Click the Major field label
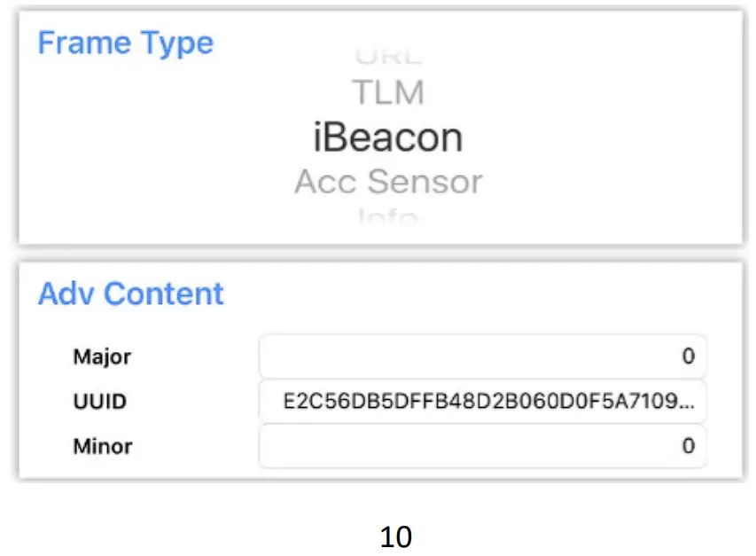The width and height of the screenshot is (756, 556). tap(102, 357)
